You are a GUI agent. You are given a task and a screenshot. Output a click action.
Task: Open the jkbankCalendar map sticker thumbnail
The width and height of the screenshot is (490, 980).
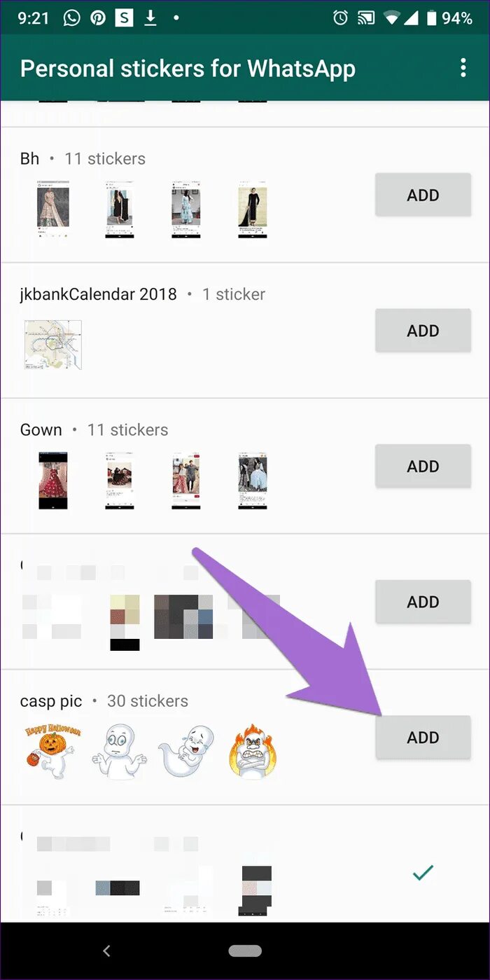53,345
